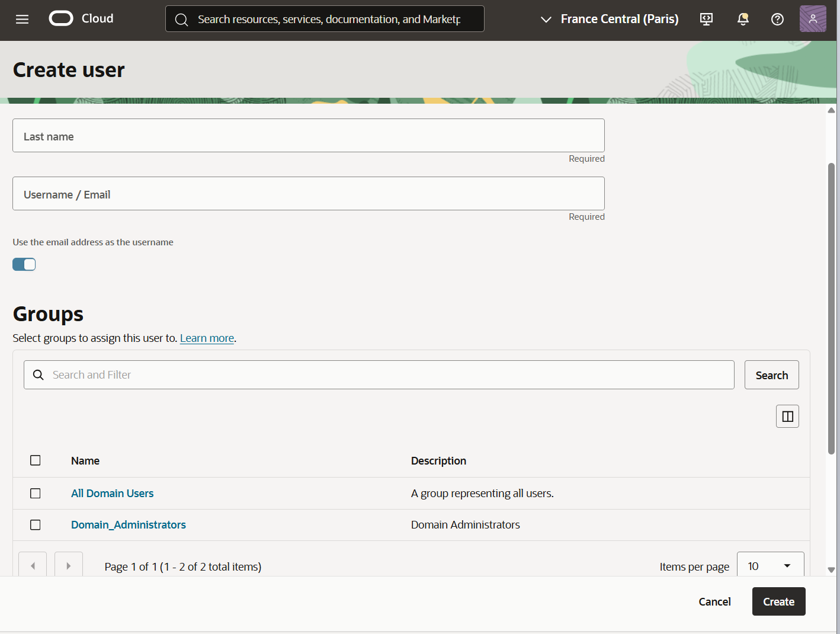Viewport: 840px width, 634px height.
Task: Click the Help question mark icon
Action: click(777, 19)
